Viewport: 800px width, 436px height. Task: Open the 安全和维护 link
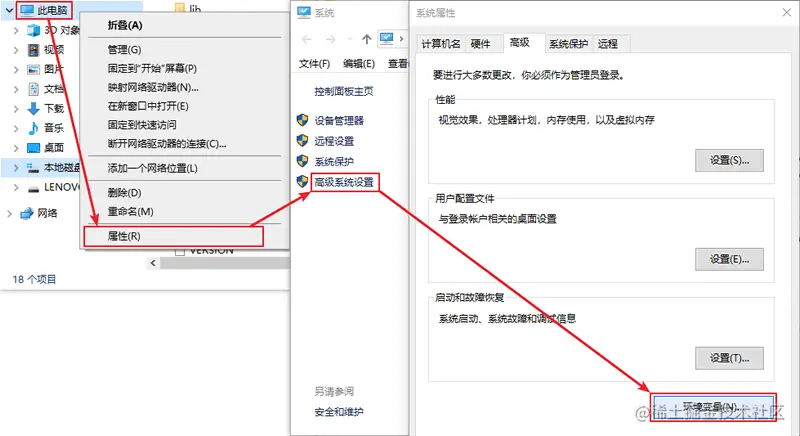click(x=339, y=412)
